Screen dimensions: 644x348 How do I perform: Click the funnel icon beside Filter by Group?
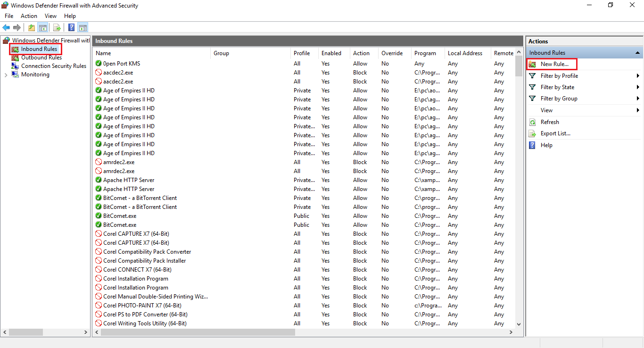(533, 99)
